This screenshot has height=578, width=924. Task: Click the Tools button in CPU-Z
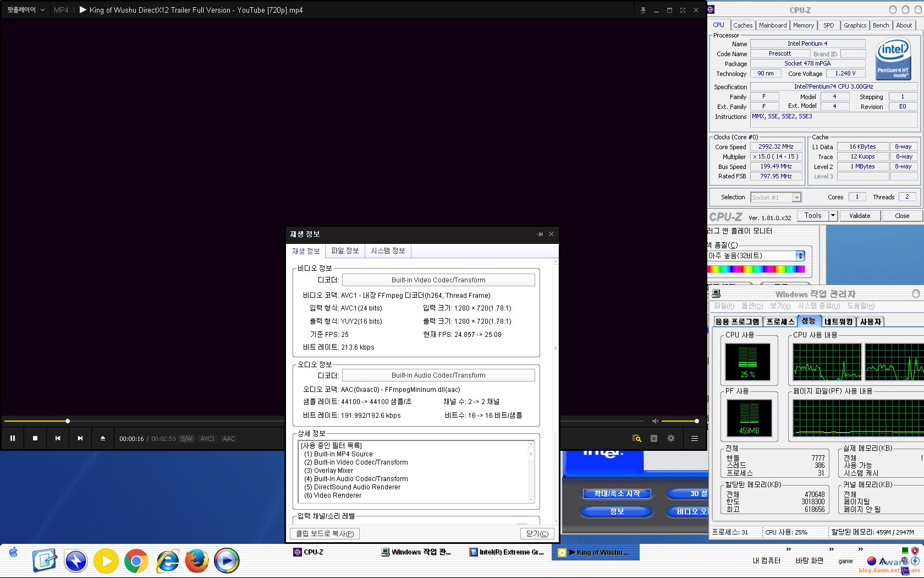coord(813,216)
